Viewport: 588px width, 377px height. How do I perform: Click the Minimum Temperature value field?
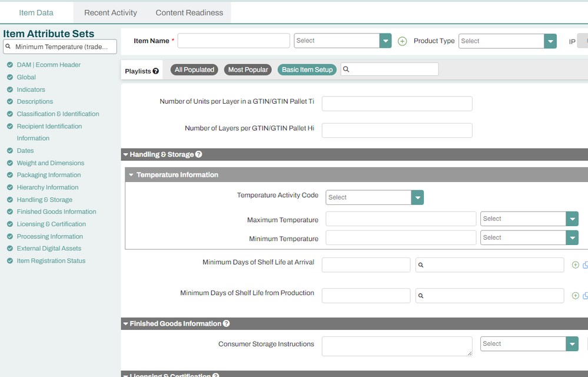(401, 237)
